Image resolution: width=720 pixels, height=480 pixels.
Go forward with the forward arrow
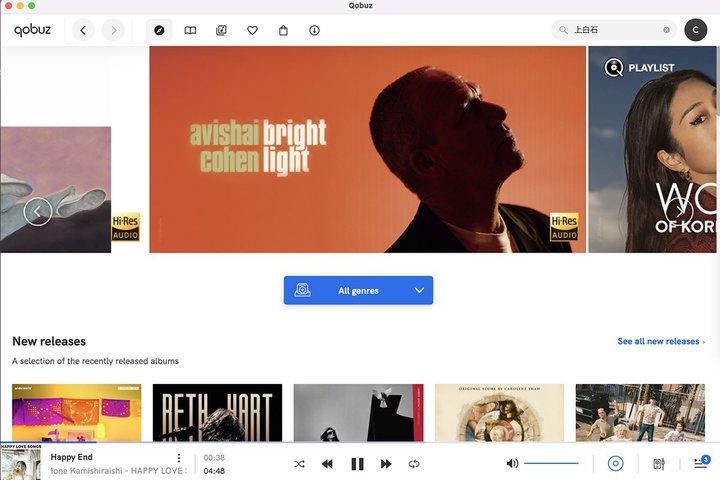[x=113, y=30]
